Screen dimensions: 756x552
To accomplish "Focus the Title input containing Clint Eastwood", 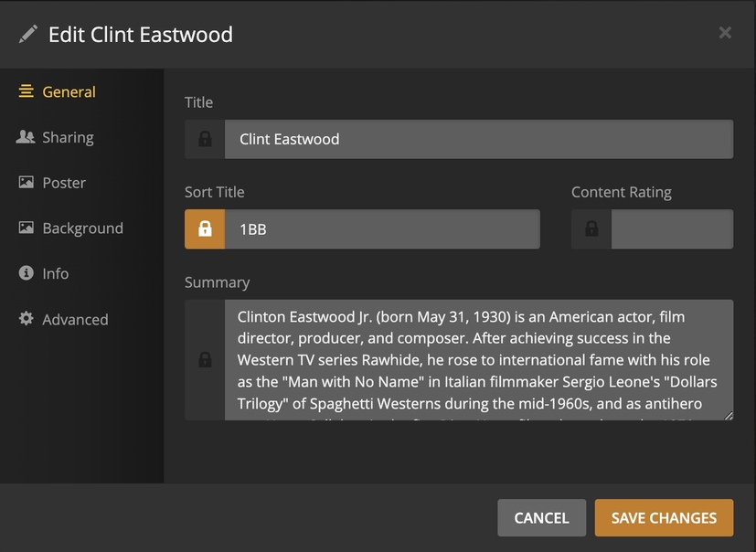I will (478, 139).
